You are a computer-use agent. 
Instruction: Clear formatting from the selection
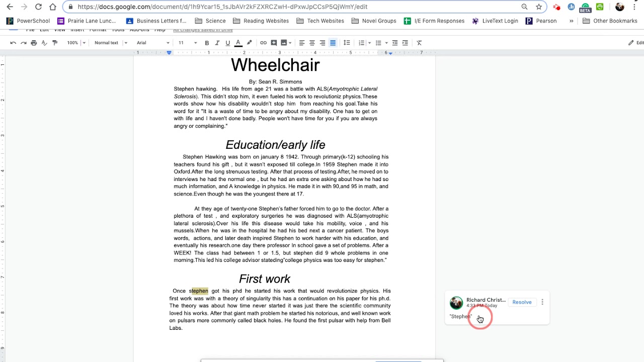[419, 43]
